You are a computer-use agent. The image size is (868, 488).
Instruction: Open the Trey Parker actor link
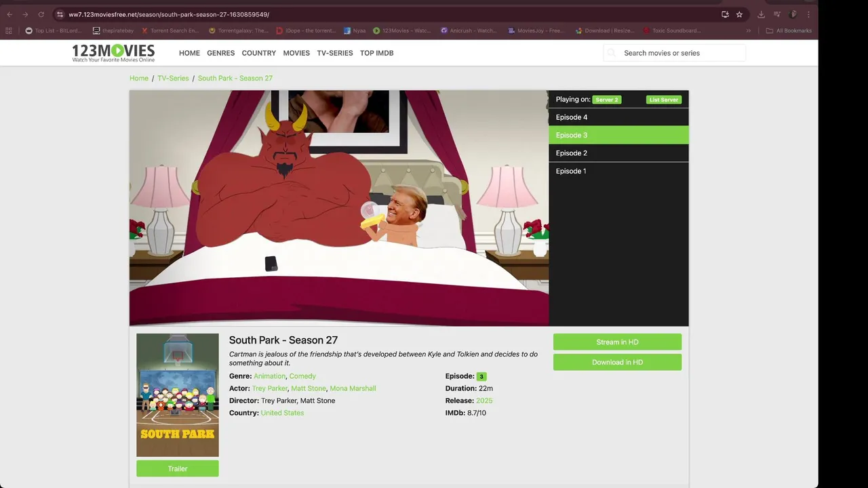270,388
